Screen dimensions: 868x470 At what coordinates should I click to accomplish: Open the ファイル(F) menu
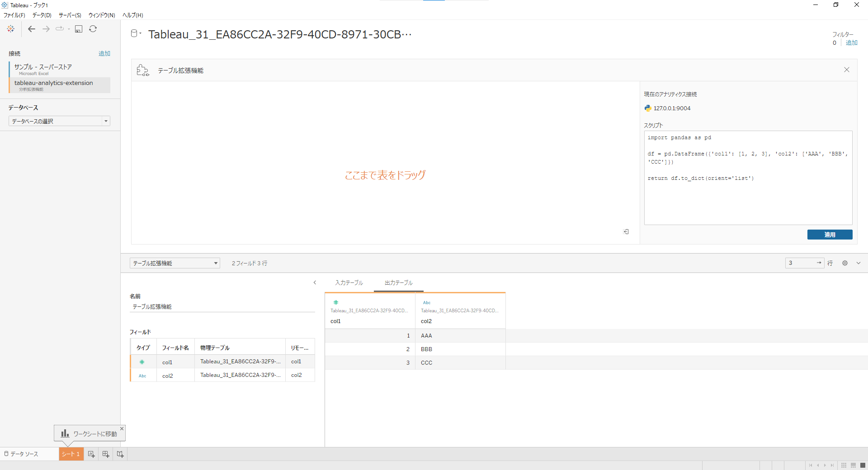pos(14,15)
